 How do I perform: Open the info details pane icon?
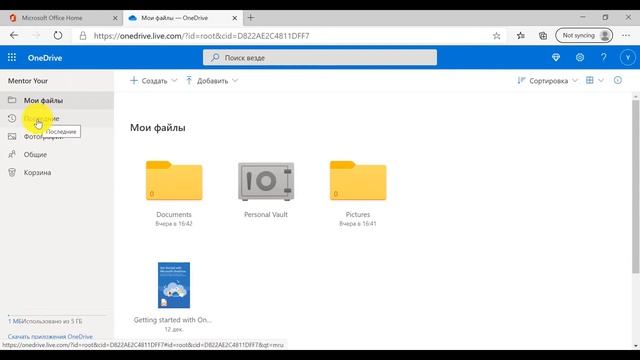point(618,80)
